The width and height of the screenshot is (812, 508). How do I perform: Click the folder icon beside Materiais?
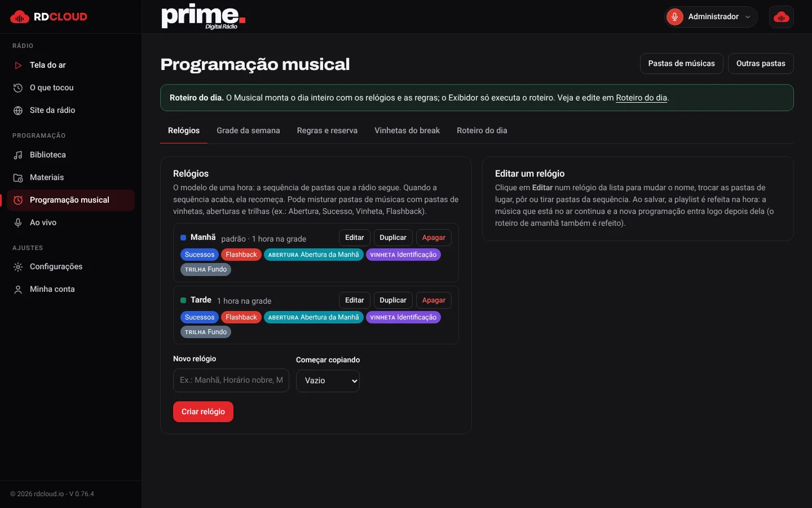click(18, 178)
